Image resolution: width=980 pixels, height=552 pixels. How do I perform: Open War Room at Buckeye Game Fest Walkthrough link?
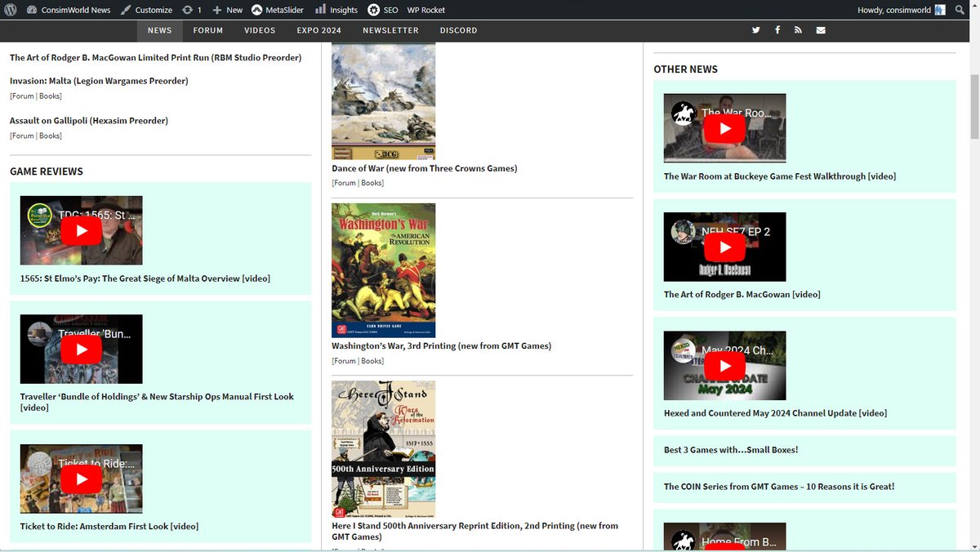[779, 176]
